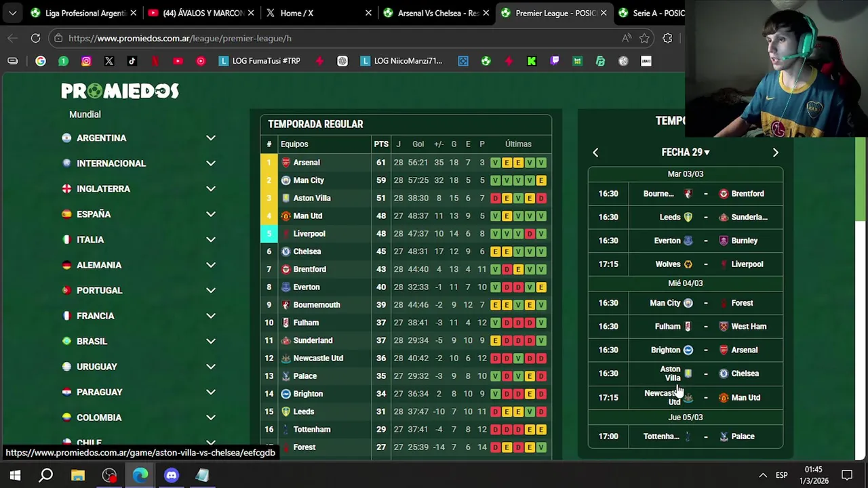Go to previous matchday arrow
Screen dimensions: 868x488
pos(595,152)
